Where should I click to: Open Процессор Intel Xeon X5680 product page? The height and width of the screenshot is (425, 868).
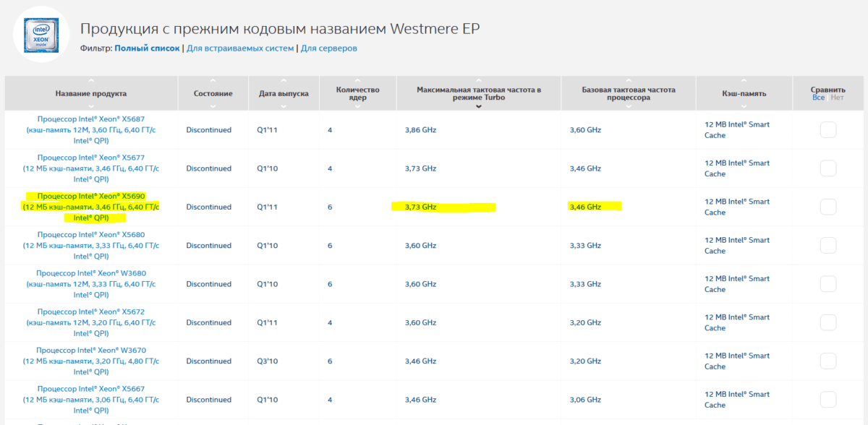click(x=91, y=245)
